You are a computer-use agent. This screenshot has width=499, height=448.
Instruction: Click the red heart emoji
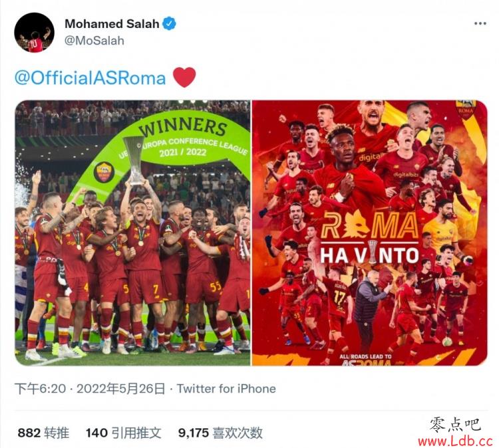[x=184, y=78]
